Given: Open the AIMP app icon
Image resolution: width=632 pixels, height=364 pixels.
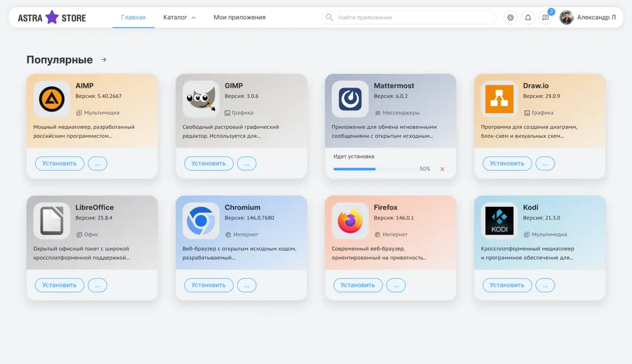Looking at the screenshot, I should coord(52,99).
